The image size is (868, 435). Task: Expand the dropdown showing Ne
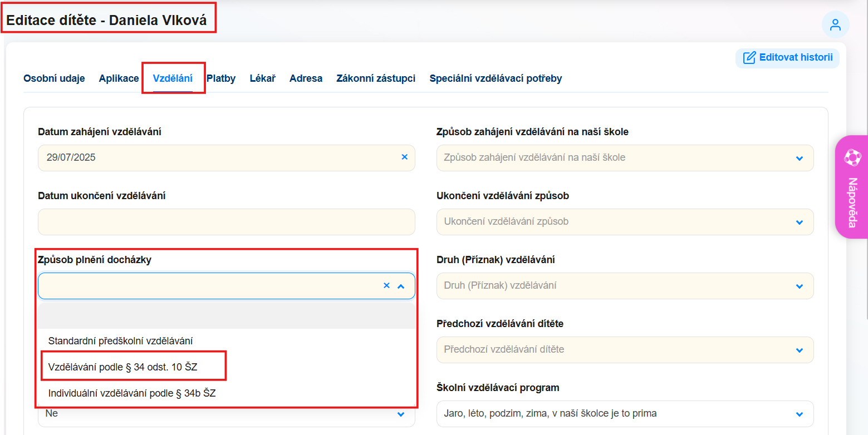(401, 414)
